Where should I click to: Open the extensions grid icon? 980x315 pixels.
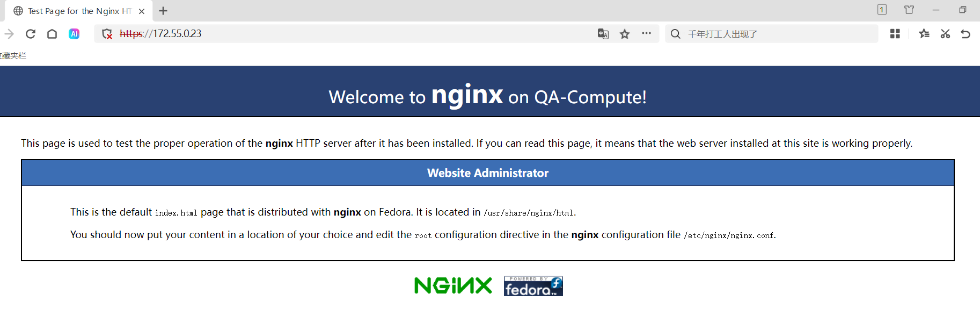pyautogui.click(x=895, y=34)
